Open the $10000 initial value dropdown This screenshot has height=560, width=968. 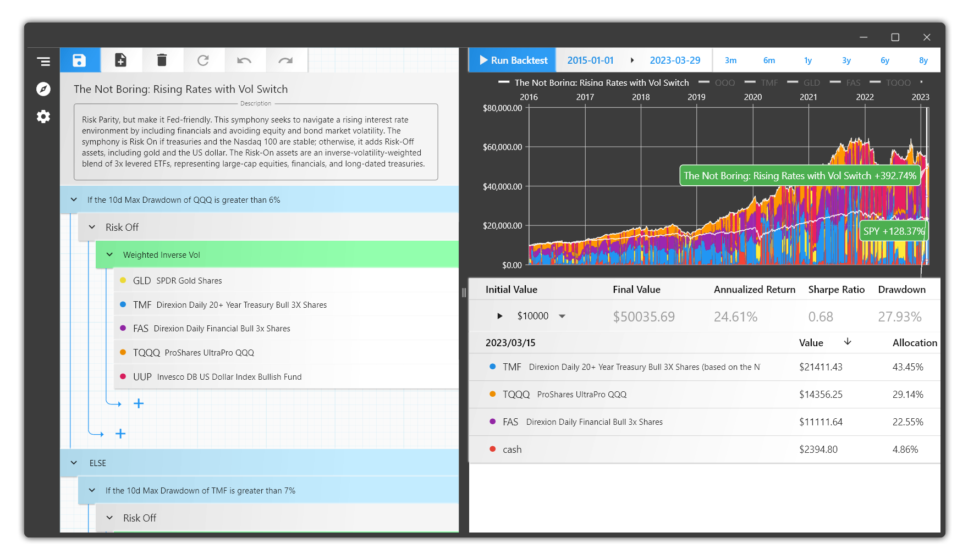(562, 316)
